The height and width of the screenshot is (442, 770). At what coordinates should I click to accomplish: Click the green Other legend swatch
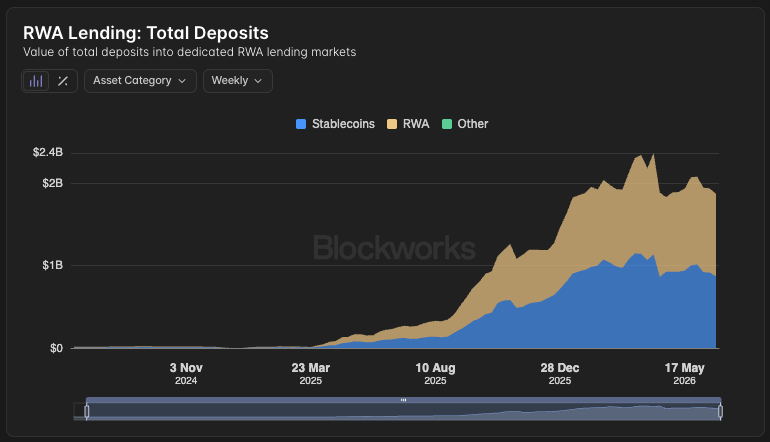[x=447, y=124]
